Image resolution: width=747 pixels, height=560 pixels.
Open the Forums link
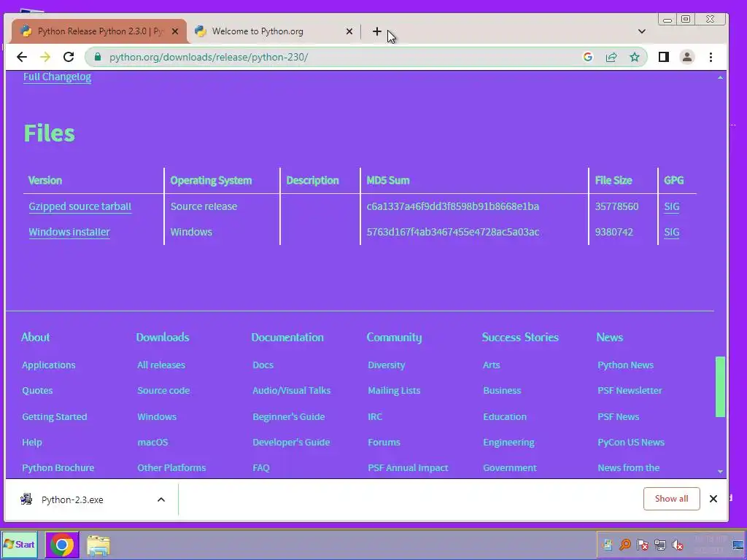point(384,442)
